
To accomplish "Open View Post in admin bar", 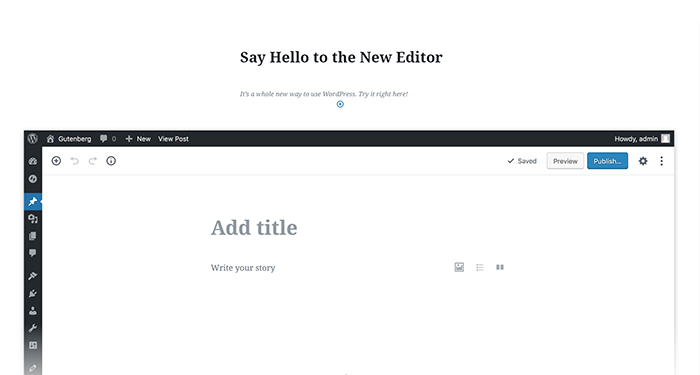I will point(173,139).
